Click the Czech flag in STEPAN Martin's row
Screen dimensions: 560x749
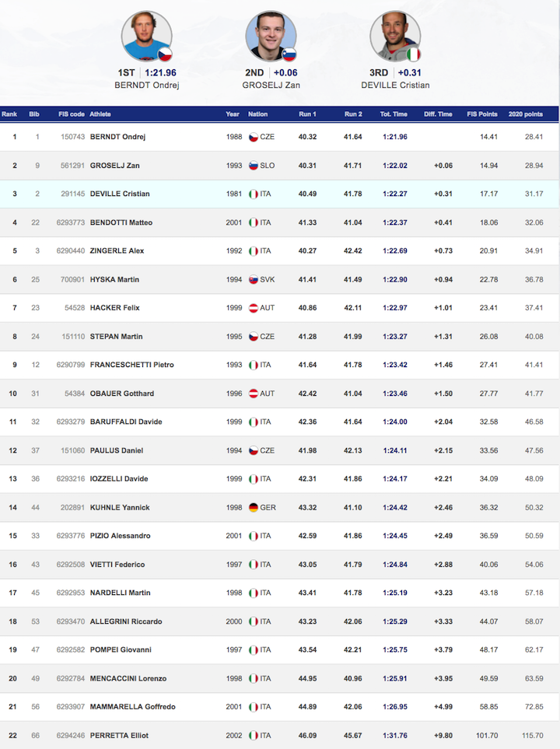tap(254, 337)
